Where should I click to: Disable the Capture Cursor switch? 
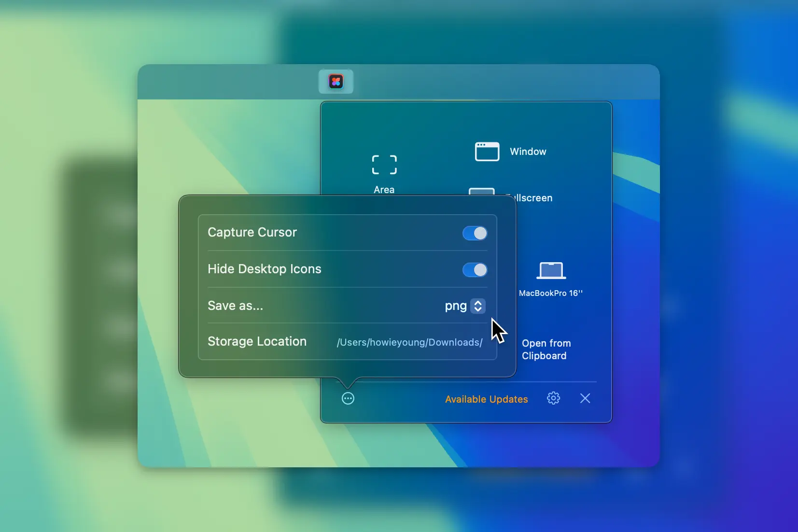pos(475,233)
